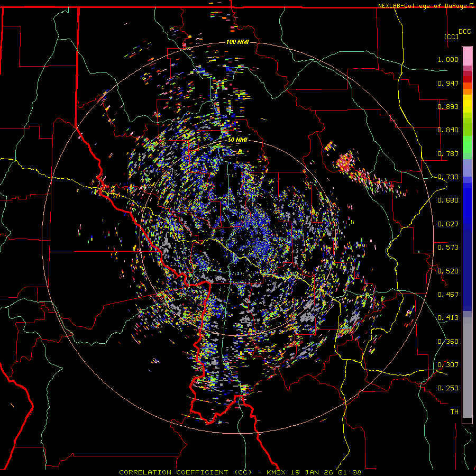Click the [CC] units label
The width and height of the screenshot is (476, 476).
click(x=451, y=36)
